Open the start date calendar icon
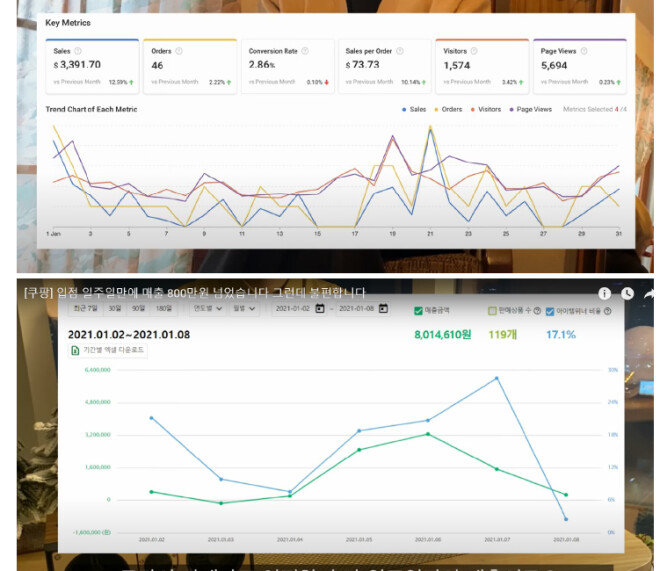This screenshot has height=571, width=660. 319,309
